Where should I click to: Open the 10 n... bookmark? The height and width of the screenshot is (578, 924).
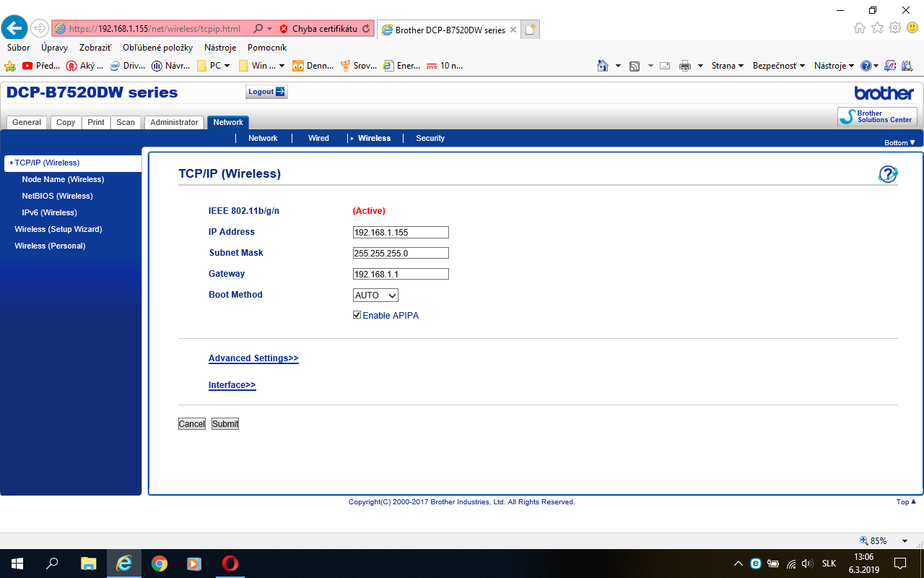443,66
